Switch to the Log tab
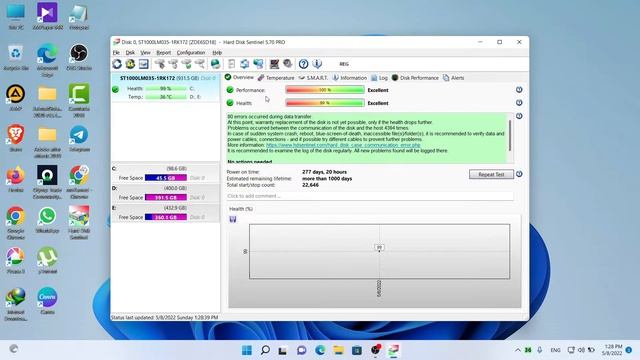Screen dimensions: 640x360 click(x=379, y=78)
